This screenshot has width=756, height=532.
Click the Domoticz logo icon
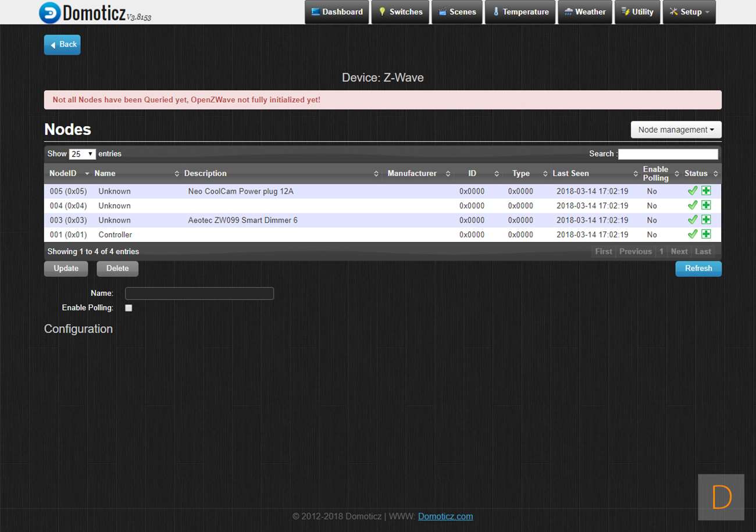[x=49, y=12]
